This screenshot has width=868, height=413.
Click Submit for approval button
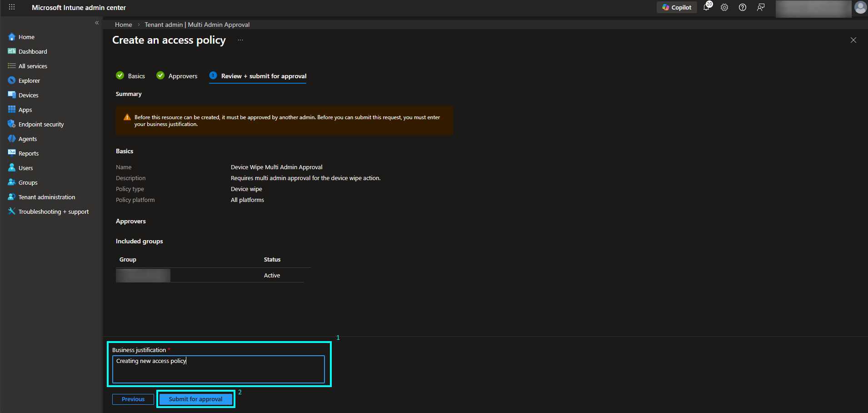pos(196,399)
